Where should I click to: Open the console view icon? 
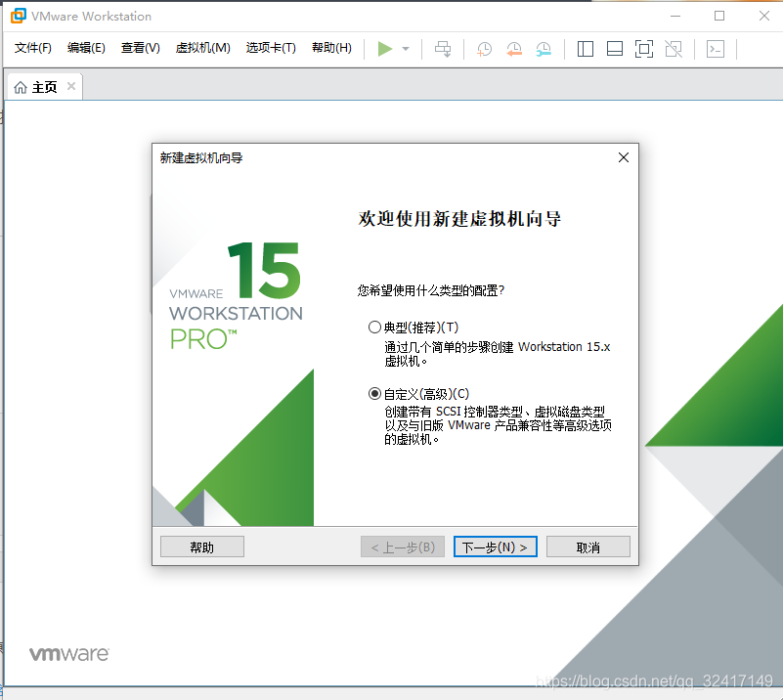coord(716,49)
